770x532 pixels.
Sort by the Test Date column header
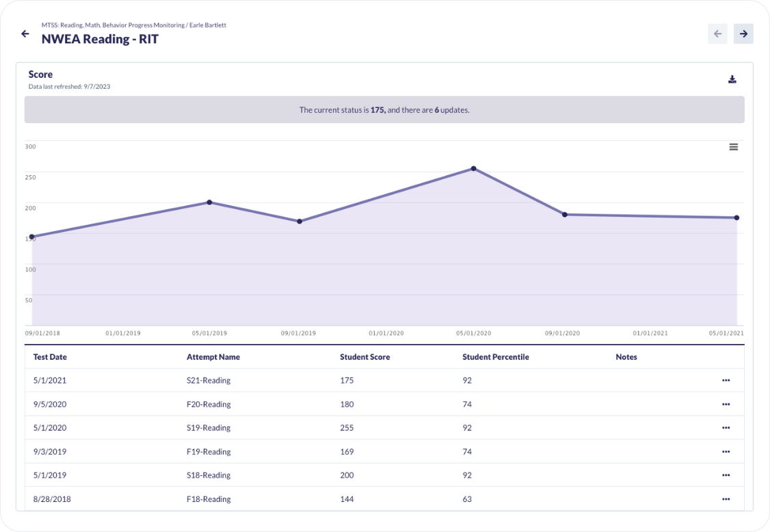click(50, 357)
